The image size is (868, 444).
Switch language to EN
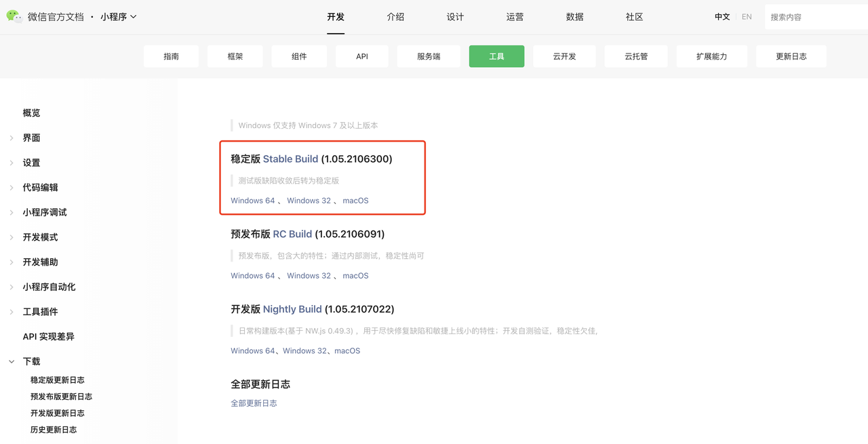click(x=747, y=17)
